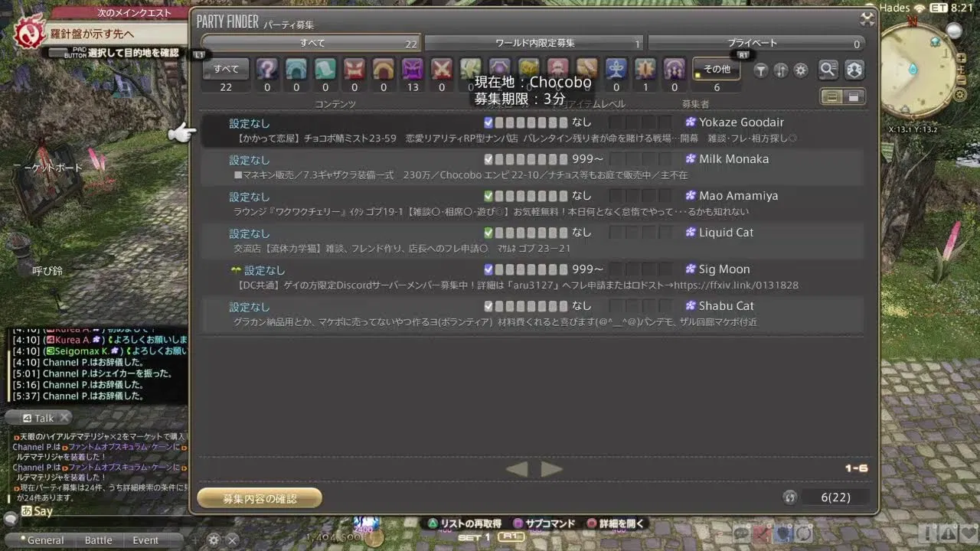This screenshot has height=551, width=980.
Task: Open chat log settings gear icon
Action: (214, 540)
